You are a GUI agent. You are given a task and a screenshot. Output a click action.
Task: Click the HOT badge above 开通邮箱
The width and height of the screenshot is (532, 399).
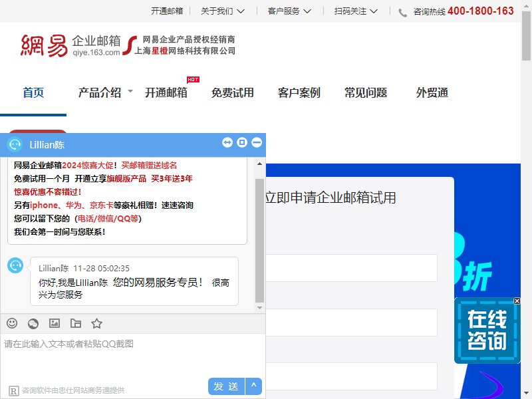click(193, 79)
